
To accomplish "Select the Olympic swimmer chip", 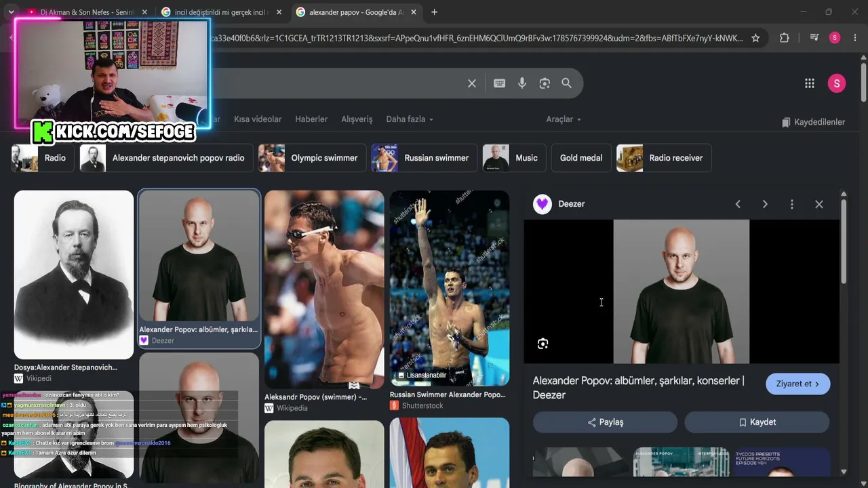I will (312, 158).
